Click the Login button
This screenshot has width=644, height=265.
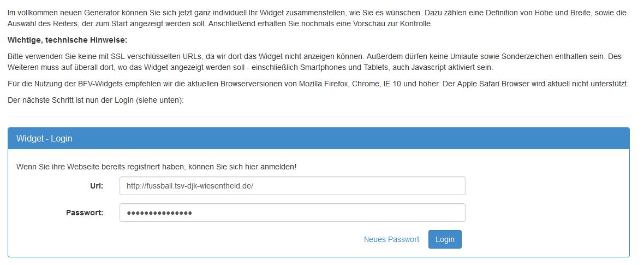click(x=445, y=239)
